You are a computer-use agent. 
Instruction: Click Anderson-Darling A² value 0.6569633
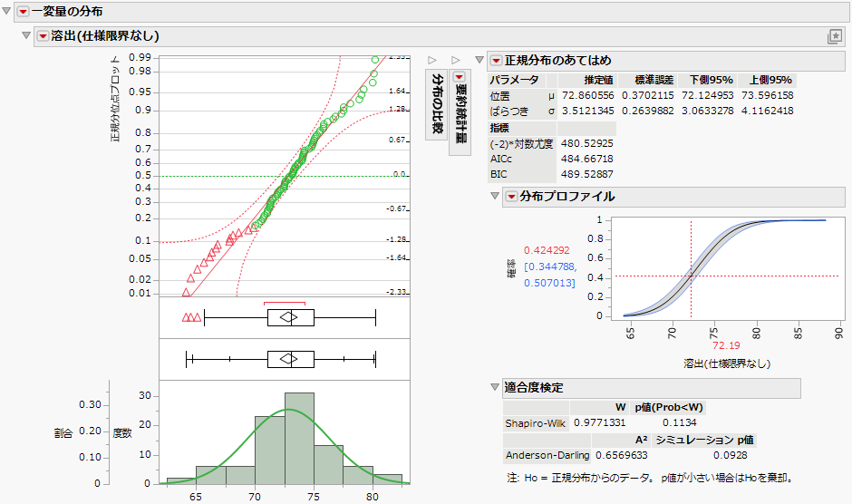[622, 455]
